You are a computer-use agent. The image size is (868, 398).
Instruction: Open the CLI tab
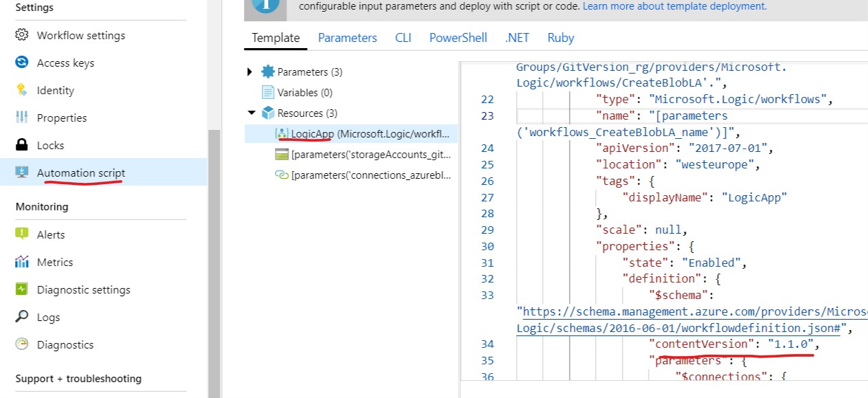403,38
